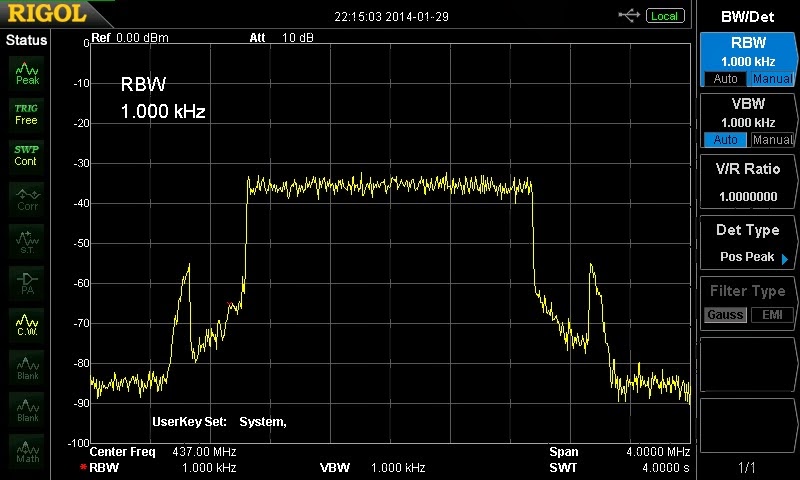Choose the Gauss filter type

tap(725, 315)
